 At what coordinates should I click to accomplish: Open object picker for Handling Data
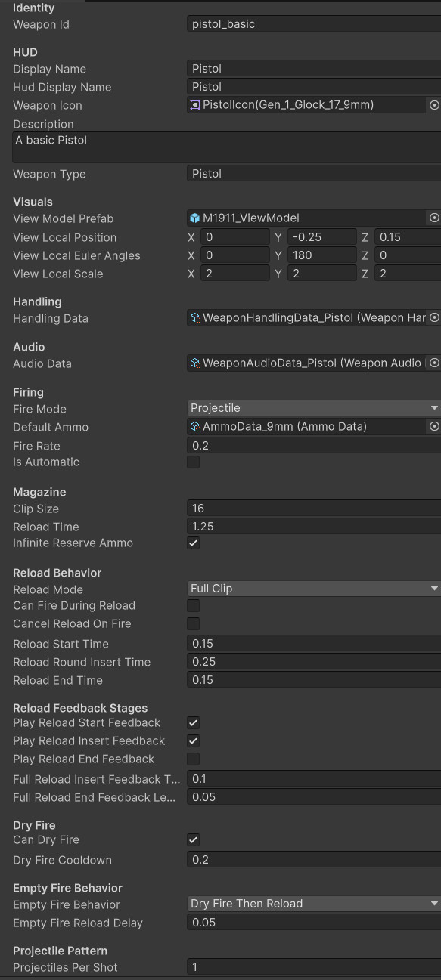pyautogui.click(x=434, y=318)
